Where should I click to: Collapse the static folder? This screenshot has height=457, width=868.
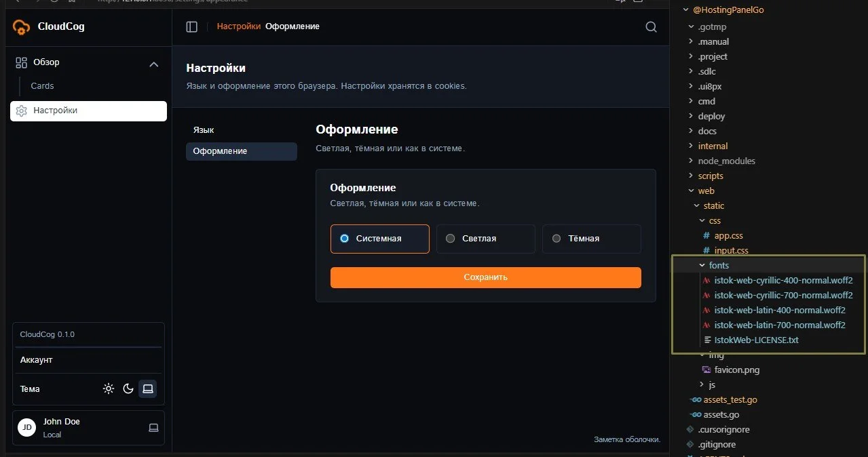point(697,206)
